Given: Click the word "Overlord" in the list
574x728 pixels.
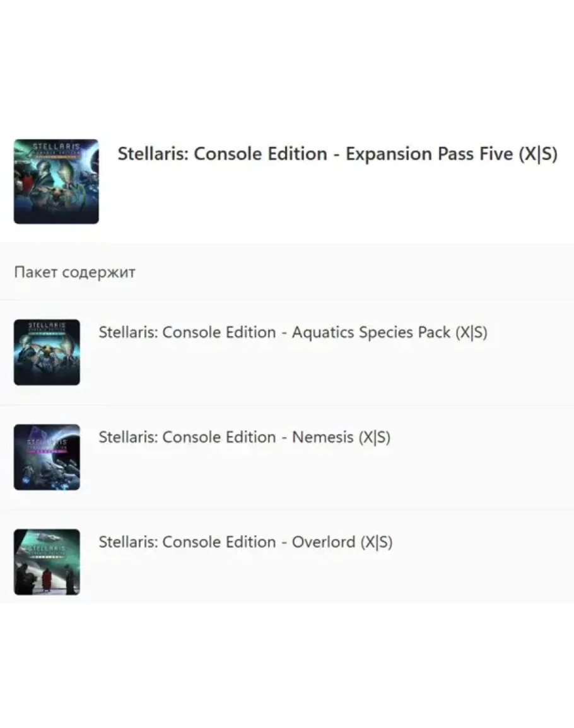Looking at the screenshot, I should pos(323,542).
